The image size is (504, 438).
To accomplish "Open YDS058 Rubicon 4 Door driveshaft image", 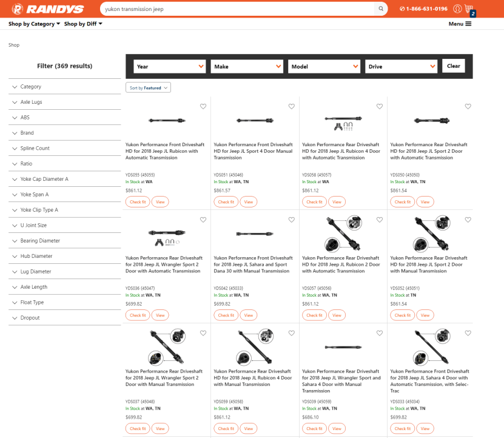I will click(343, 123).
